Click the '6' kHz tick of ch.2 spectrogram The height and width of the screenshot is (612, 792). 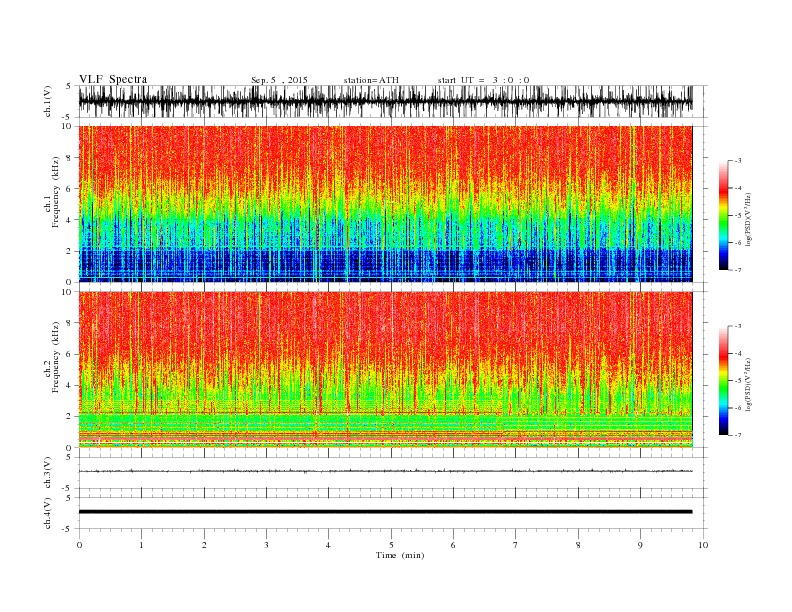[69, 354]
